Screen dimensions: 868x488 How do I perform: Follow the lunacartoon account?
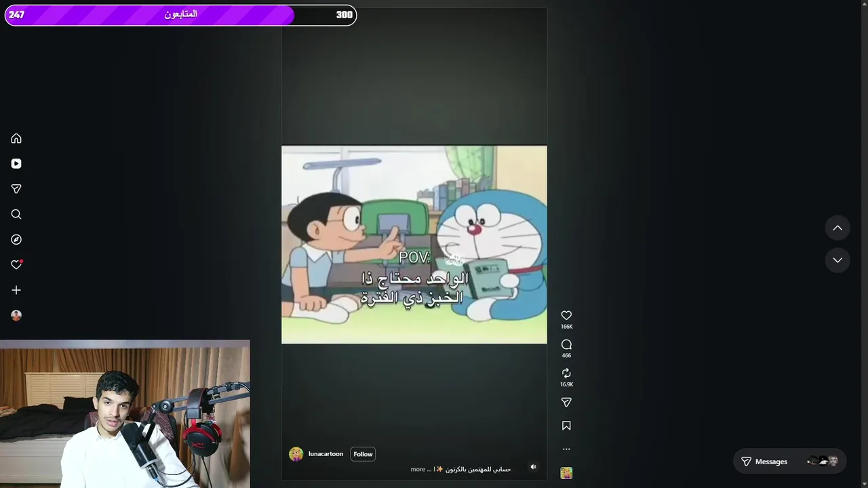point(363,454)
